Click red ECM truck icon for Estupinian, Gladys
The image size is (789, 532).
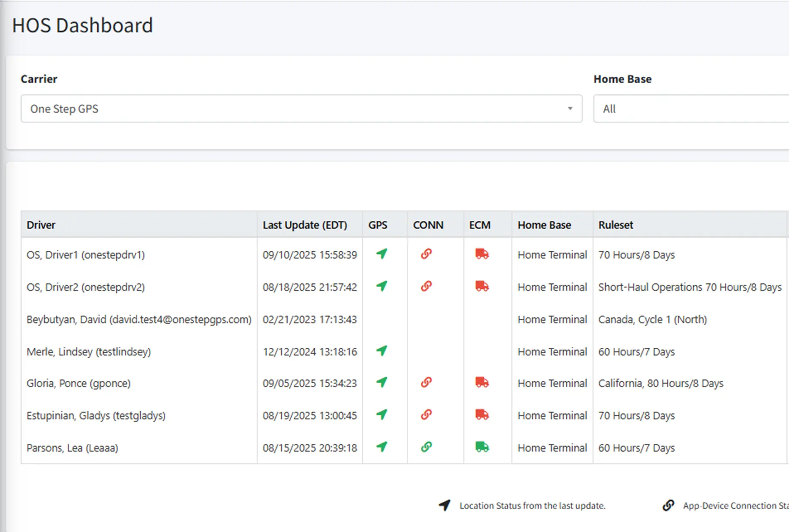[482, 414]
